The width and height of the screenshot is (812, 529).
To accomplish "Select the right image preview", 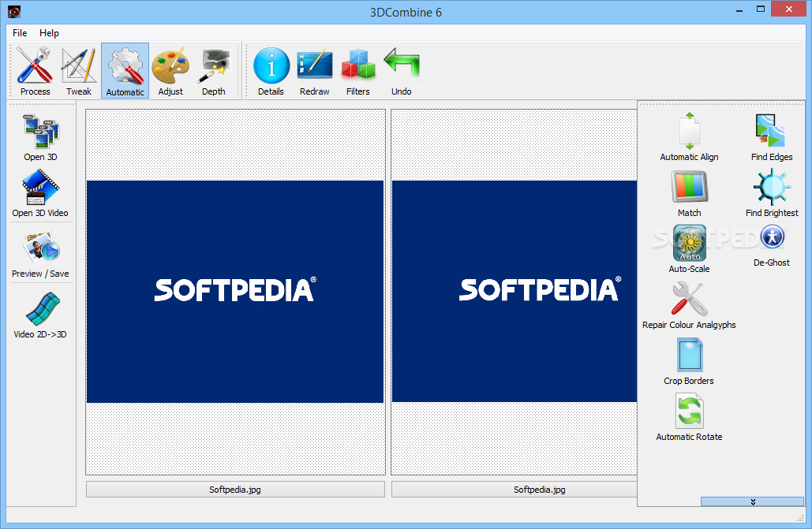I will [x=515, y=292].
